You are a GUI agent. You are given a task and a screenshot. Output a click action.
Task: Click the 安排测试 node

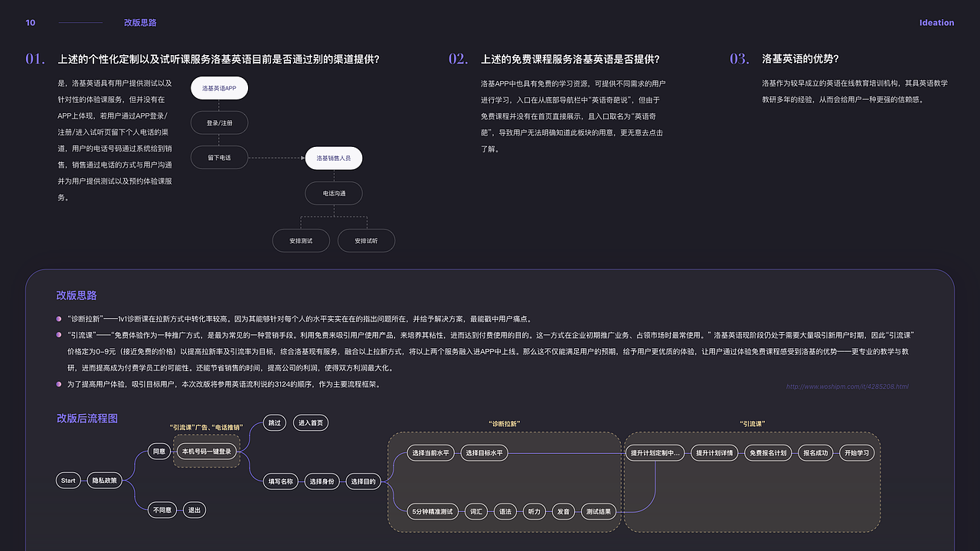301,240
